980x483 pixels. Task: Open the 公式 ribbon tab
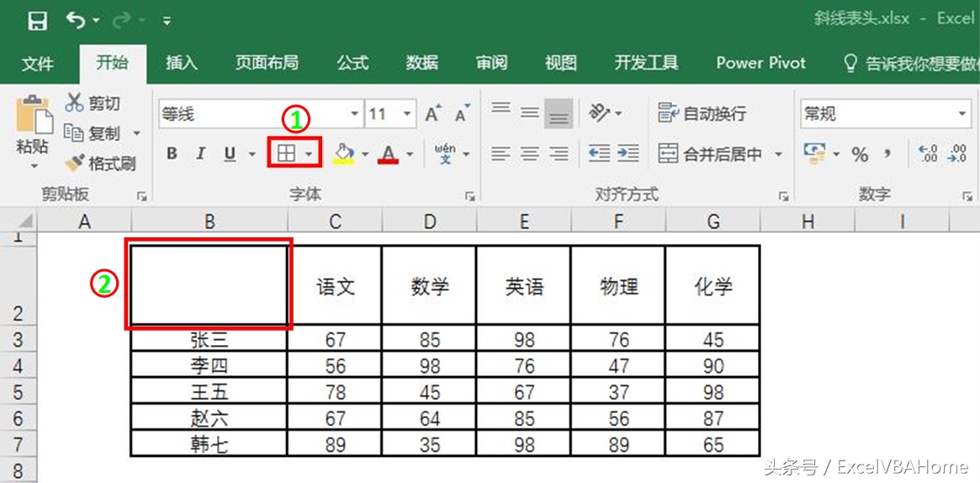(352, 63)
